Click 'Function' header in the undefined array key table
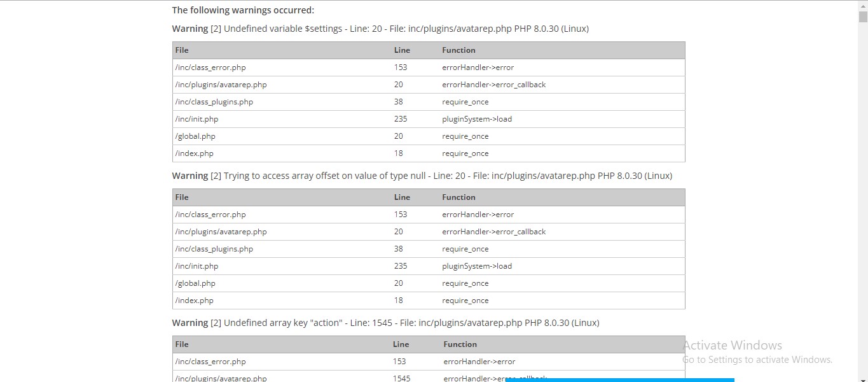The height and width of the screenshot is (382, 868). [x=460, y=344]
